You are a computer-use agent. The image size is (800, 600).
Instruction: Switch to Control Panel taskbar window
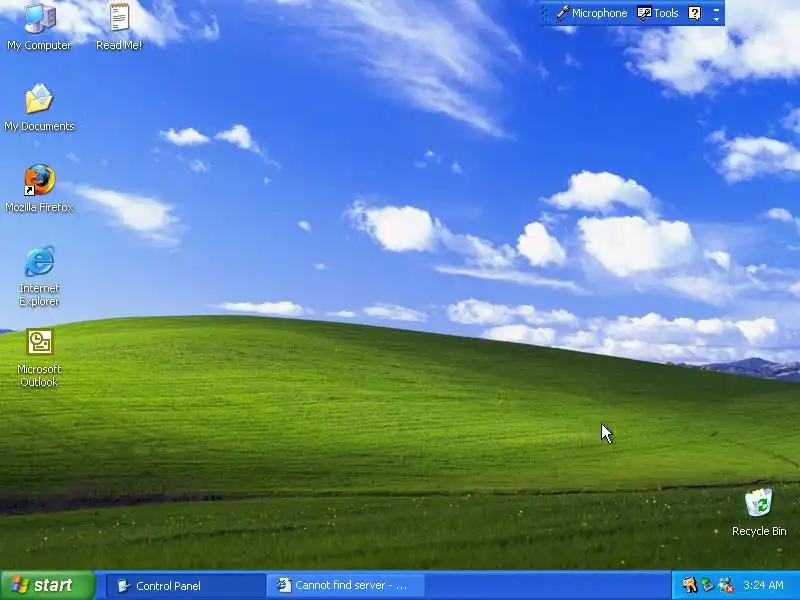(x=186, y=586)
